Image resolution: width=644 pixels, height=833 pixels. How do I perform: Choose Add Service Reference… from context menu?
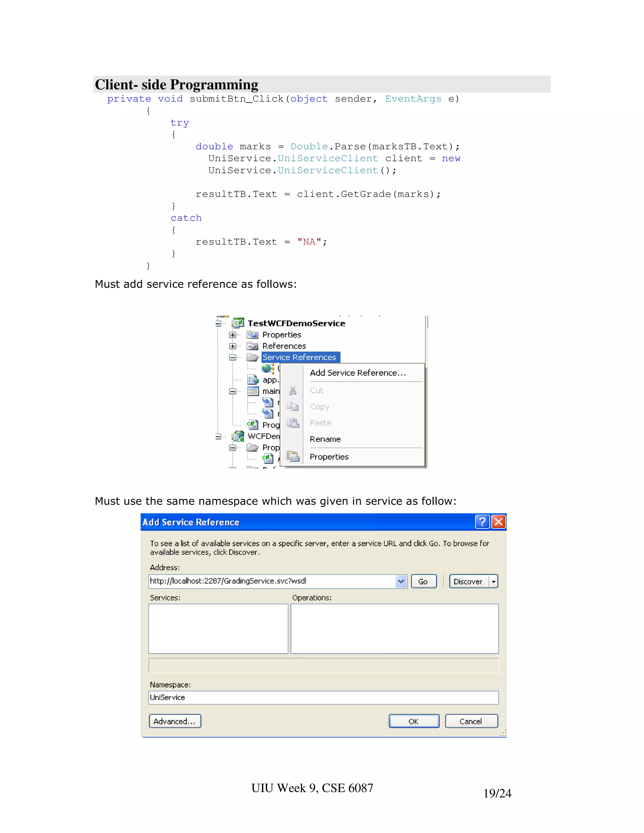click(358, 372)
